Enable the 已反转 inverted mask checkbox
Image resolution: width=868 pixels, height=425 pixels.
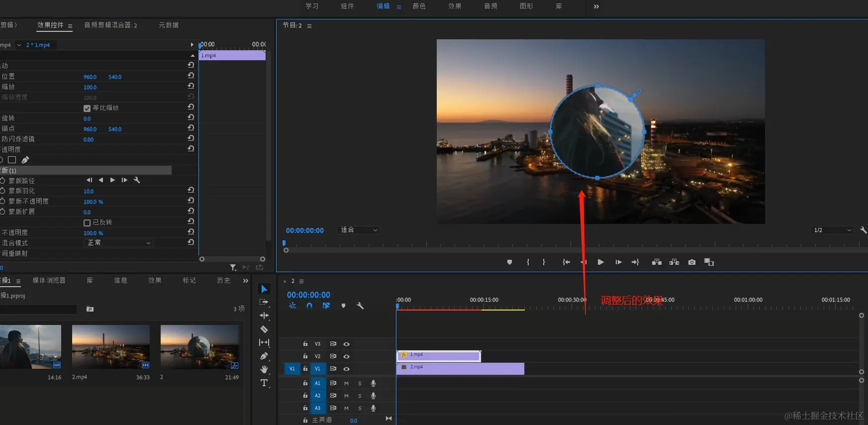[x=87, y=222]
